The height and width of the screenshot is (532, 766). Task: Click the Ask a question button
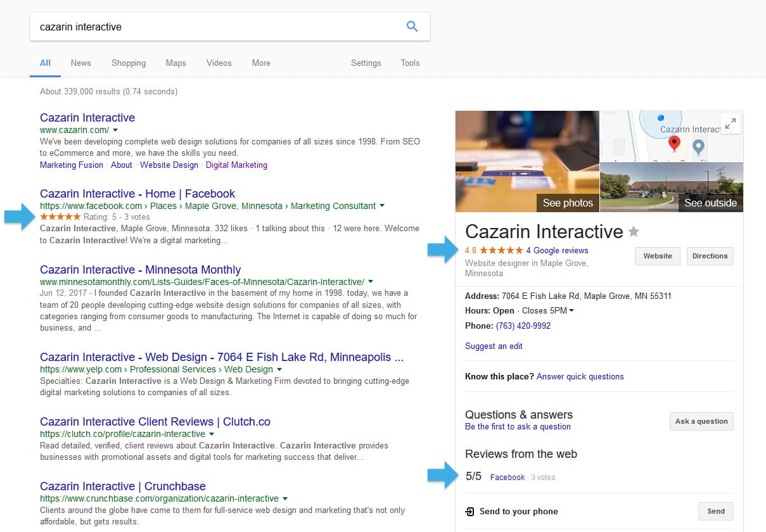pyautogui.click(x=701, y=421)
